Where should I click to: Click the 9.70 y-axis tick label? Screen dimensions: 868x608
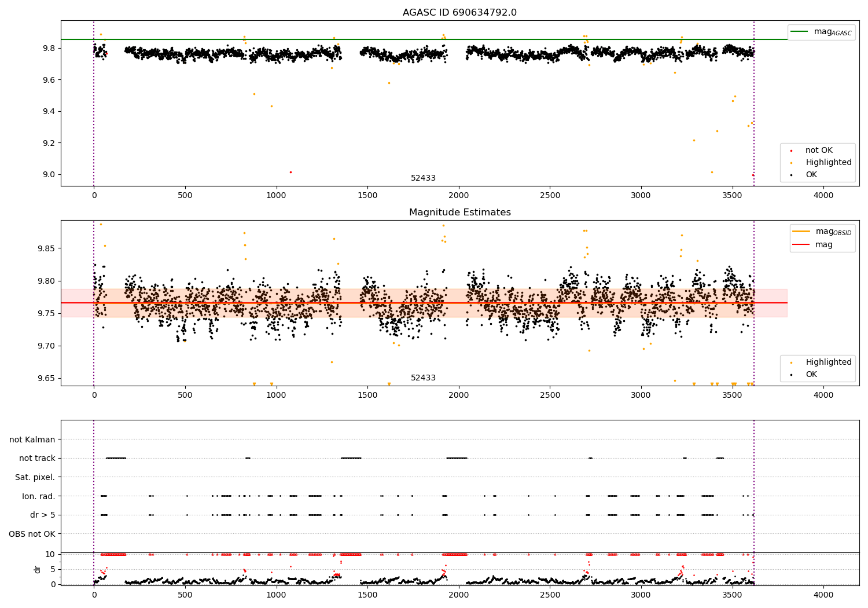47,346
